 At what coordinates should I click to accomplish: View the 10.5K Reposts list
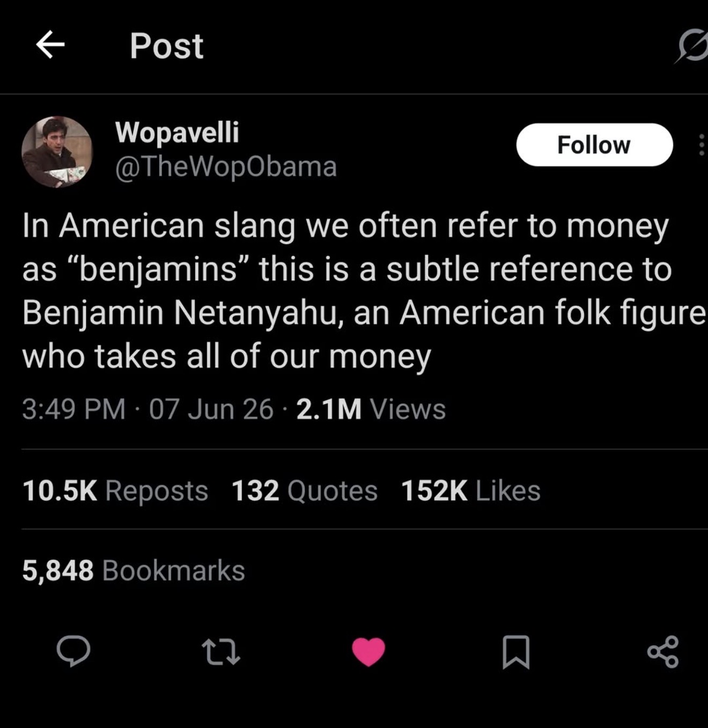[115, 490]
